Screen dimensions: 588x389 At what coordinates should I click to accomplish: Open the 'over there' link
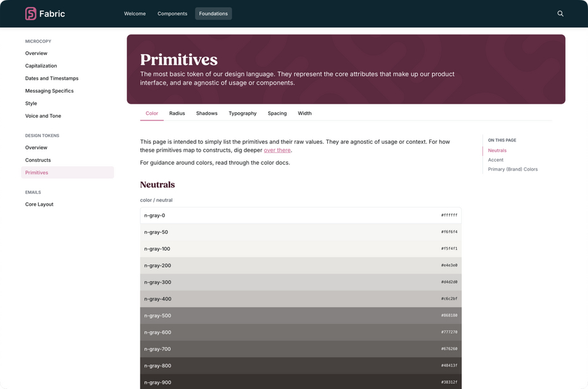pyautogui.click(x=277, y=149)
